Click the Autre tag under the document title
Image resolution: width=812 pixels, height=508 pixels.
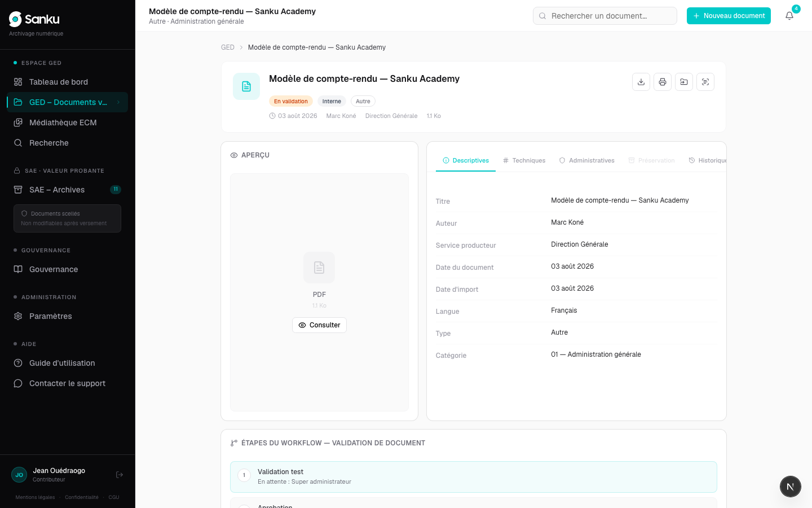[x=363, y=101]
